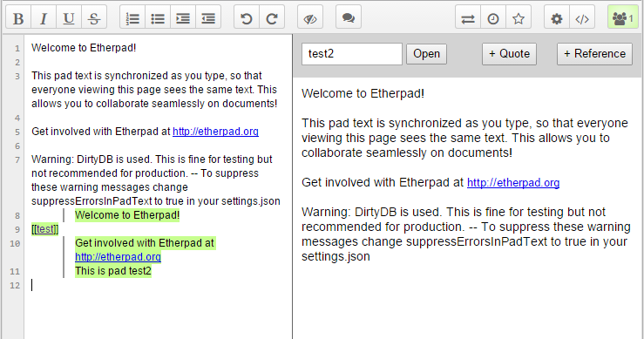This screenshot has height=339, width=644.
Task: Click the + Quote button
Action: [x=509, y=54]
